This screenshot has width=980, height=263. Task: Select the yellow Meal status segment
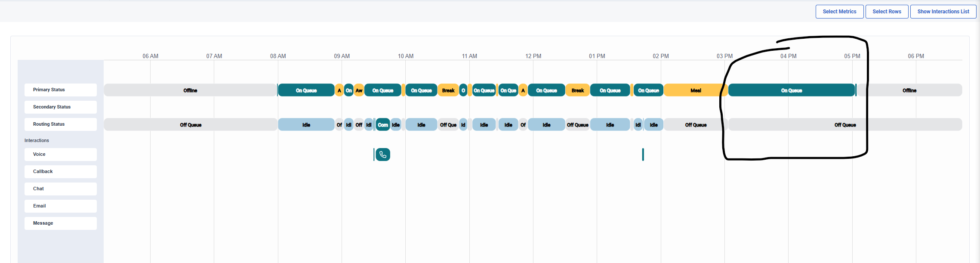point(695,90)
